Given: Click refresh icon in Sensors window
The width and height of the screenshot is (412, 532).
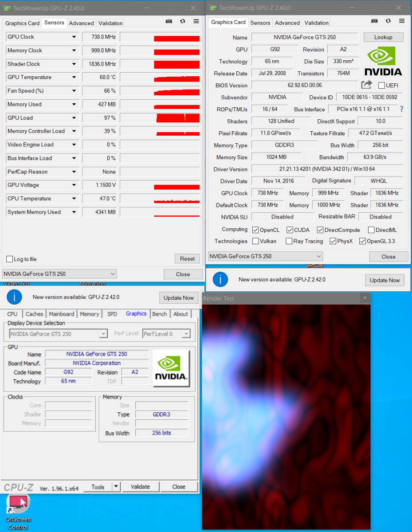Looking at the screenshot, I should [x=183, y=21].
